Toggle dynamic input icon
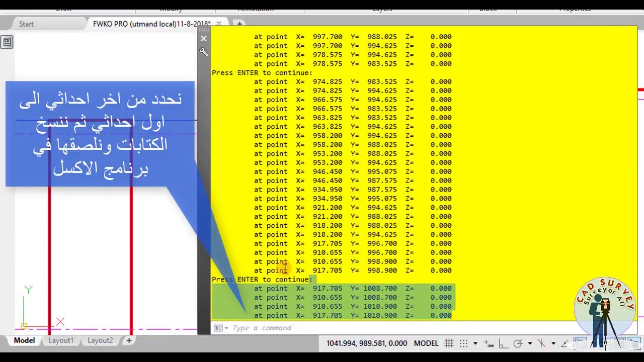 pyautogui.click(x=489, y=343)
